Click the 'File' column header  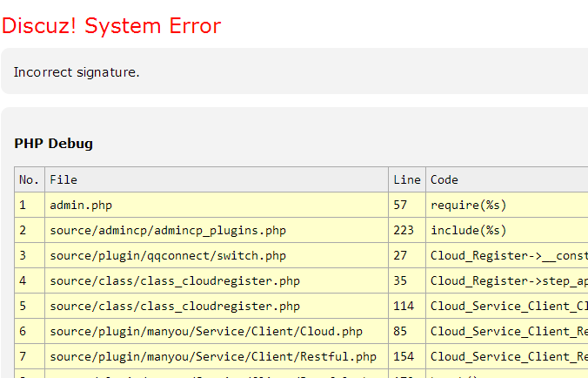point(217,179)
